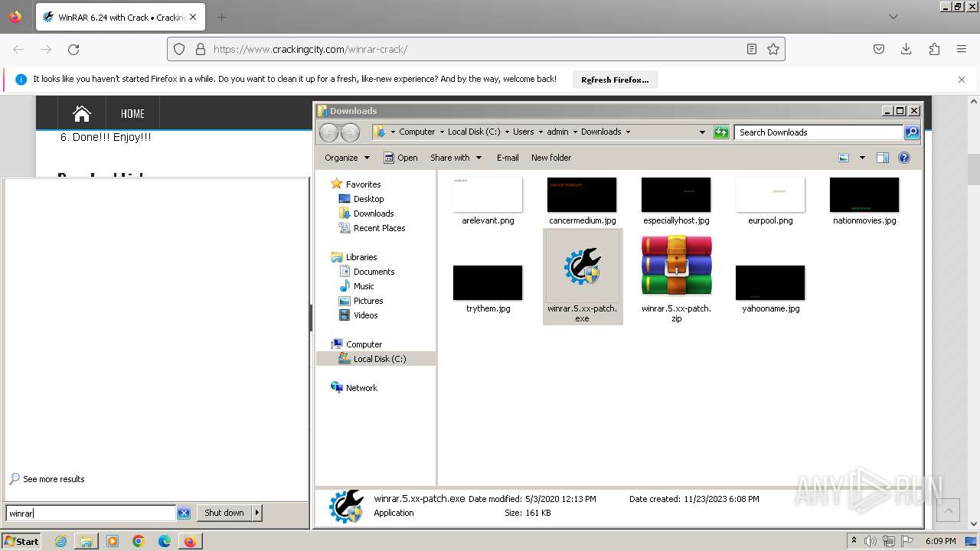Click the Explorer forward arrow button
This screenshot has width=980, height=551.
point(350,132)
